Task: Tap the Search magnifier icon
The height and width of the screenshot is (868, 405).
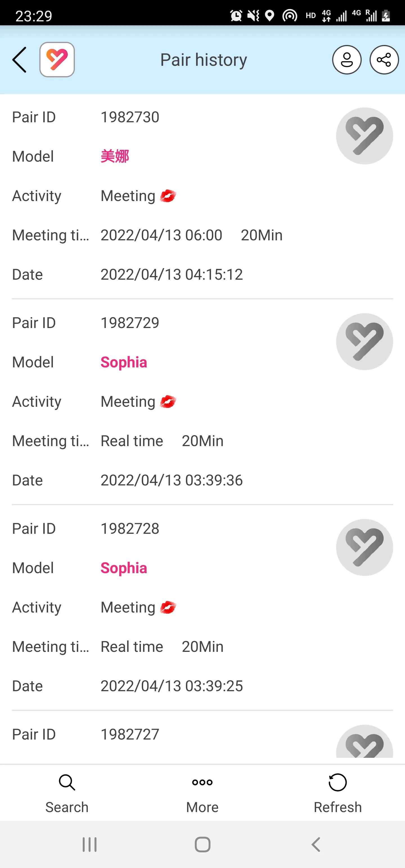Action: click(x=67, y=783)
